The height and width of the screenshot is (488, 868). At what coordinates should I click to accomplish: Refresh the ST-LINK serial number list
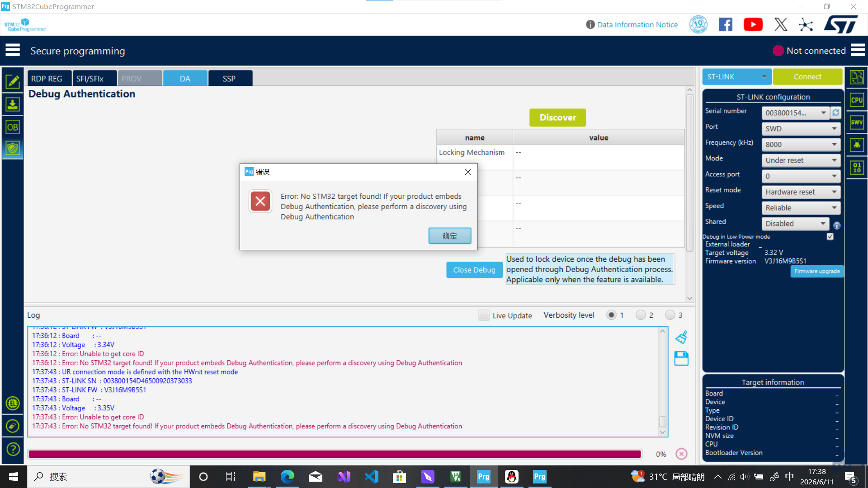(x=836, y=113)
